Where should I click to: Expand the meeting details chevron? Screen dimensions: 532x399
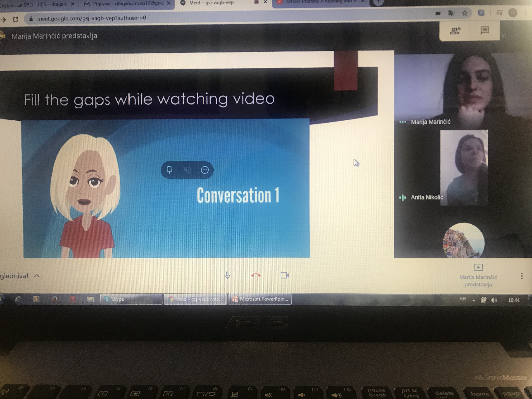coord(37,276)
